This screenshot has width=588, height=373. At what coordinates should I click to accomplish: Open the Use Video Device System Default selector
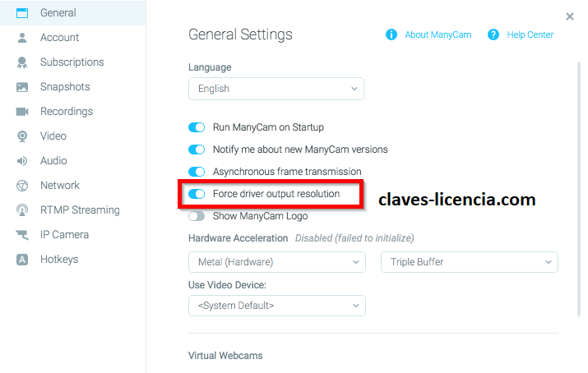click(276, 306)
